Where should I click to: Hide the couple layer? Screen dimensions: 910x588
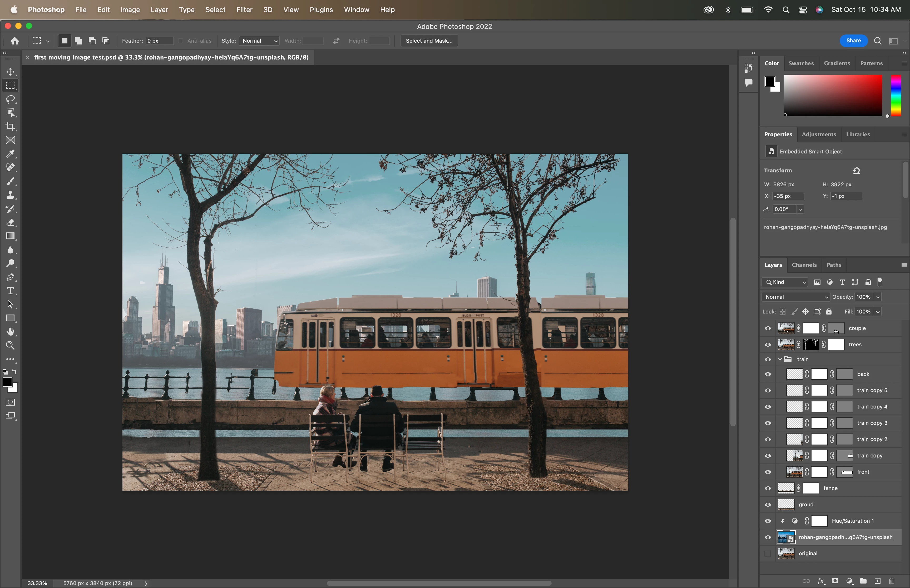tap(768, 328)
